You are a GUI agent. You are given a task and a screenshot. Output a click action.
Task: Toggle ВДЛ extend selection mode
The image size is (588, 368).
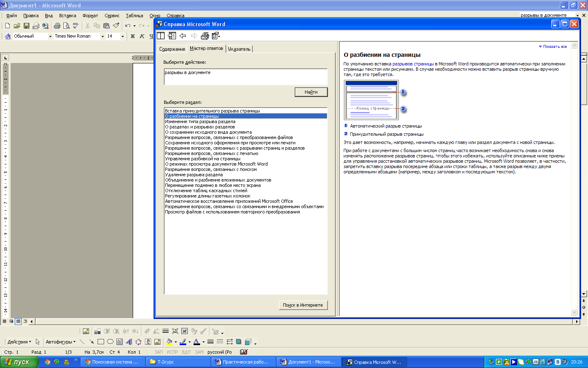186,352
